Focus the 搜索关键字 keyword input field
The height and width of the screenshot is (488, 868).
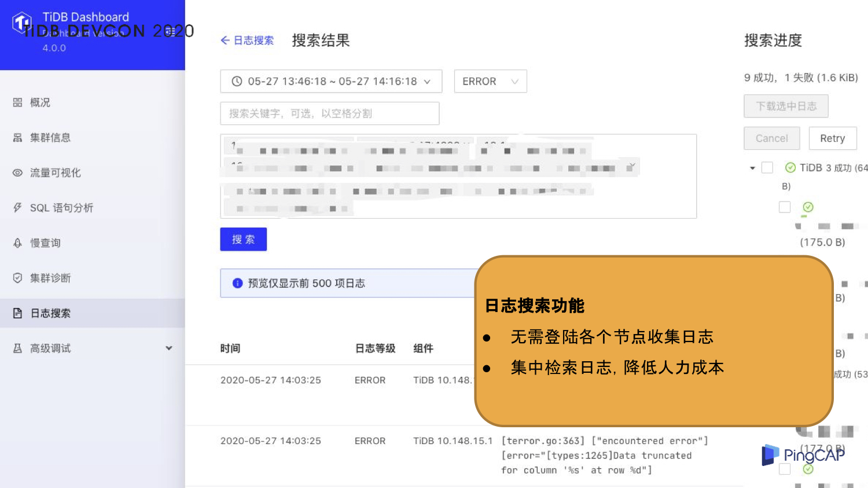pyautogui.click(x=330, y=113)
